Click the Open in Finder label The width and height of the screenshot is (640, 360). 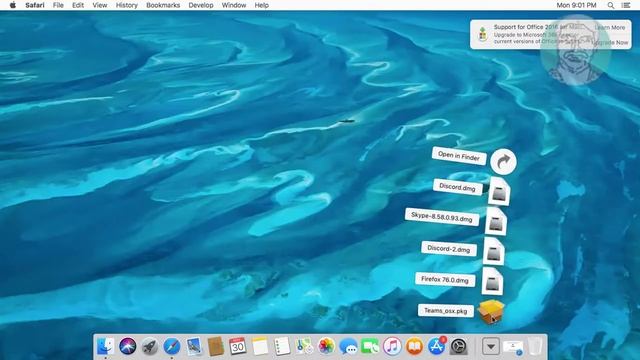(x=459, y=156)
